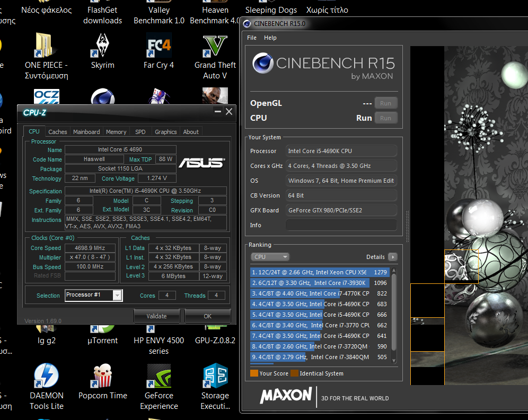Open the Cinebench Help menu
528x420 pixels.
[270, 38]
